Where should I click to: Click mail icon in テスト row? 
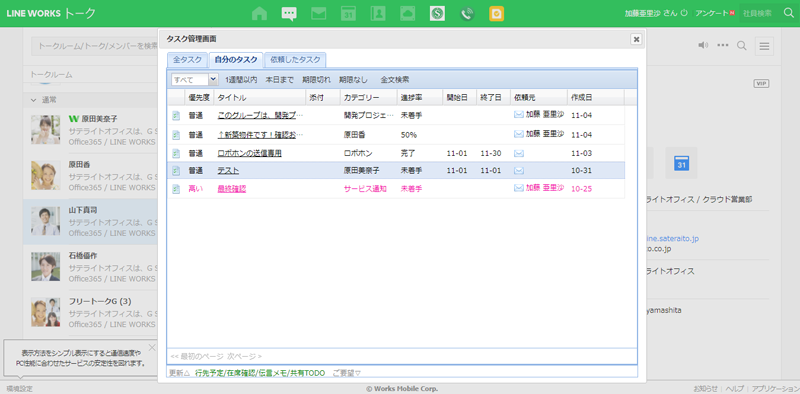click(x=519, y=170)
